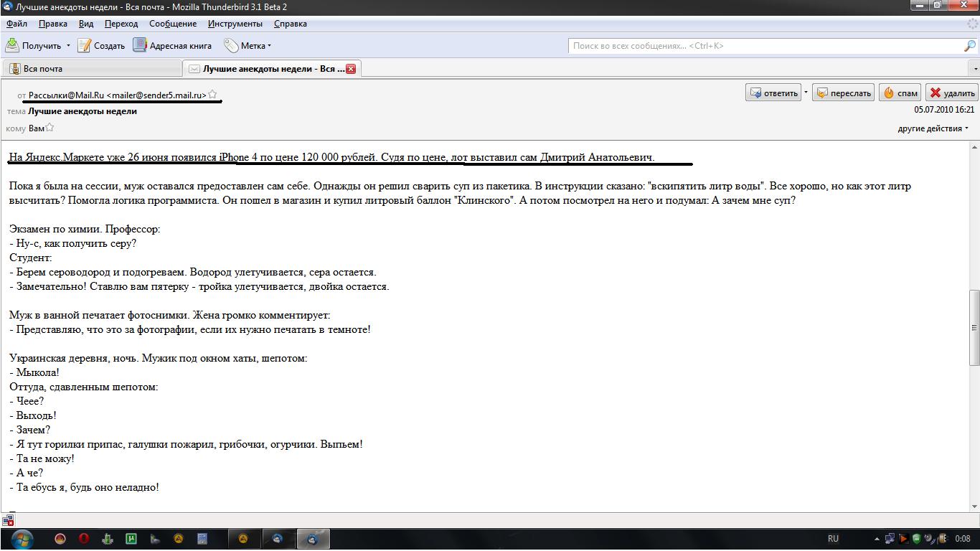Viewport: 980px width, 551px height.
Task: Open the Метка tag dropdown
Action: pyautogui.click(x=248, y=46)
